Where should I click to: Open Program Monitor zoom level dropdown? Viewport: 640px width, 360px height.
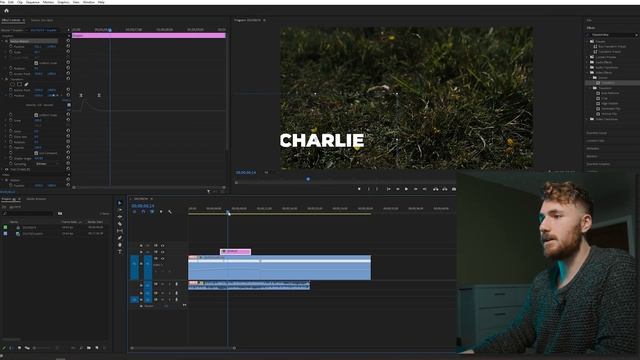267,173
